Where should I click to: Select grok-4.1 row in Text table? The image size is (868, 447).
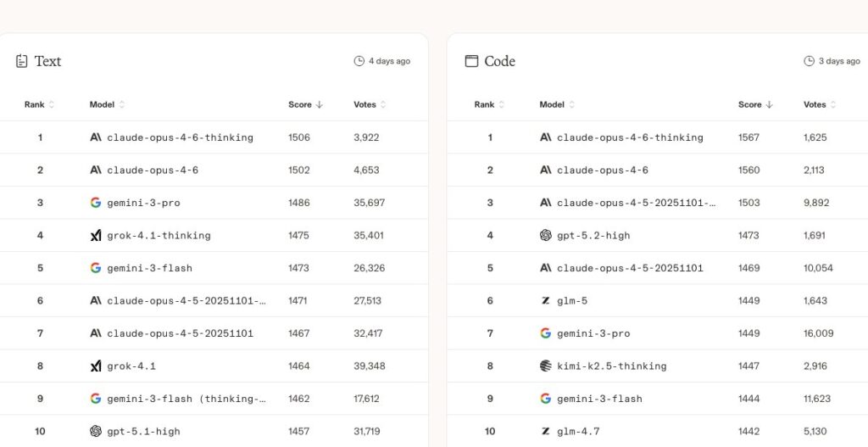131,366
